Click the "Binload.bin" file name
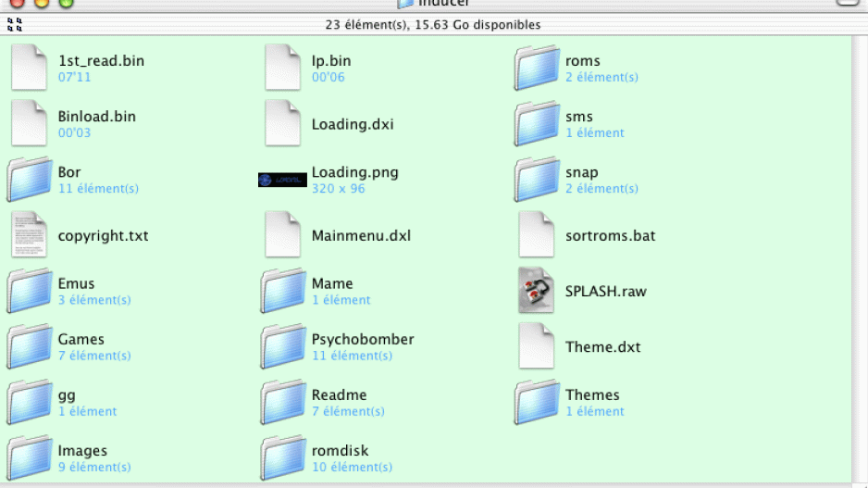 pos(97,117)
